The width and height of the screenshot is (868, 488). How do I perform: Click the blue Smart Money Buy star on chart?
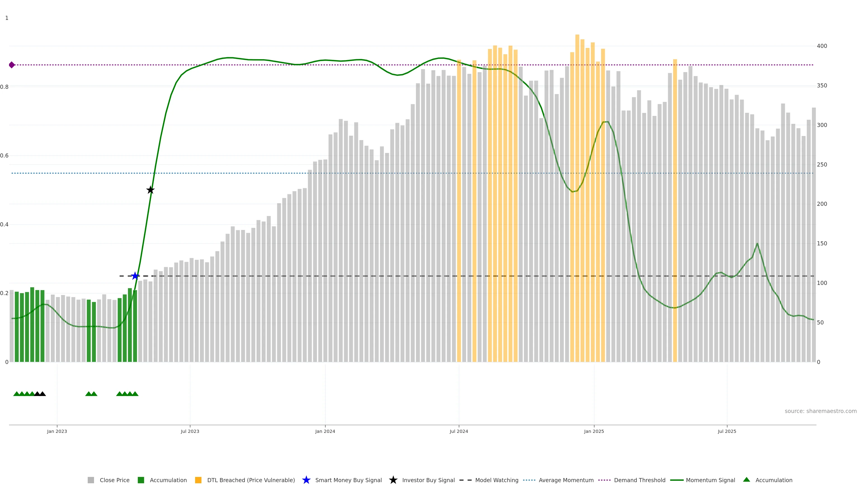click(135, 276)
